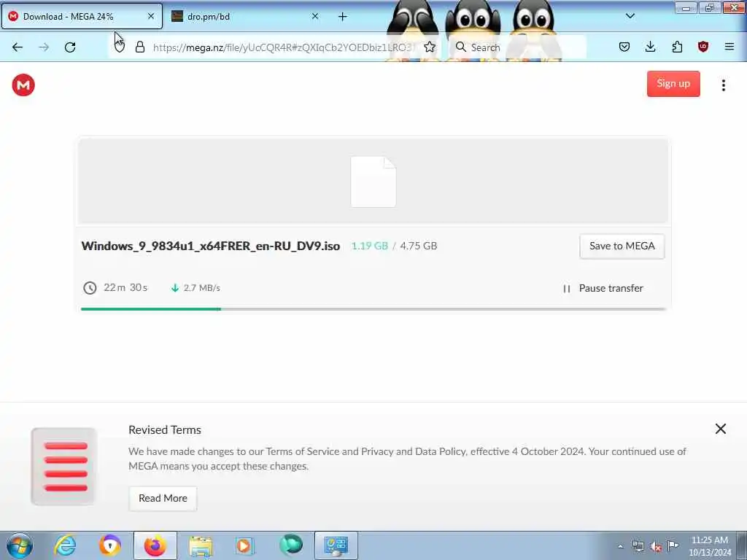Open the Firefox extensions puzzle icon
This screenshot has width=747, height=560.
click(x=677, y=47)
